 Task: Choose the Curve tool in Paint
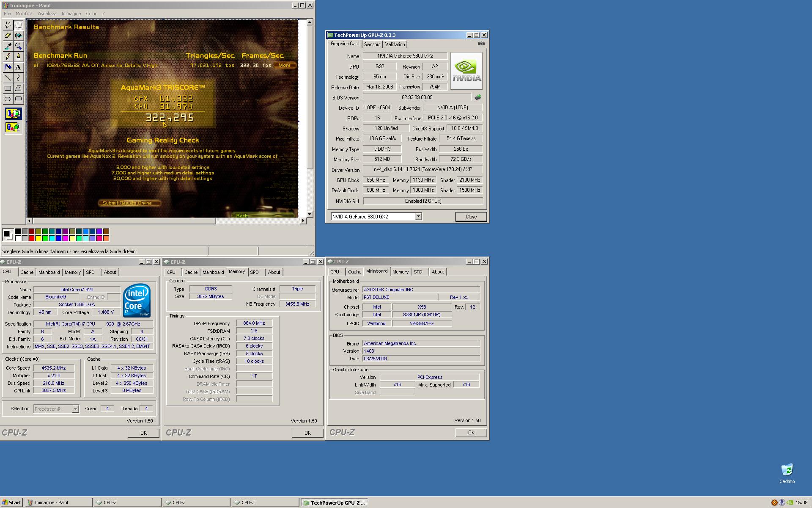coord(19,77)
